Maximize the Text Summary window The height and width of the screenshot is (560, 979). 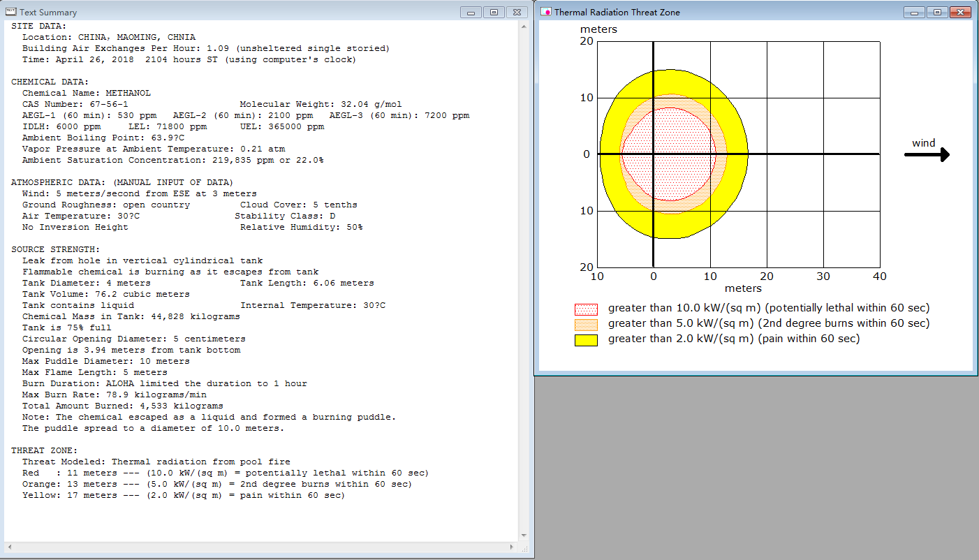(494, 12)
